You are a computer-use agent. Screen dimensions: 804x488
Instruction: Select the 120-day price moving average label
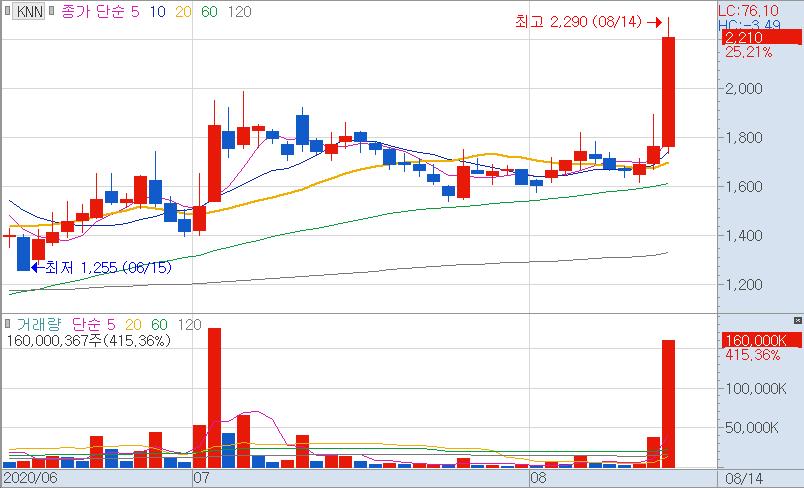tap(239, 11)
